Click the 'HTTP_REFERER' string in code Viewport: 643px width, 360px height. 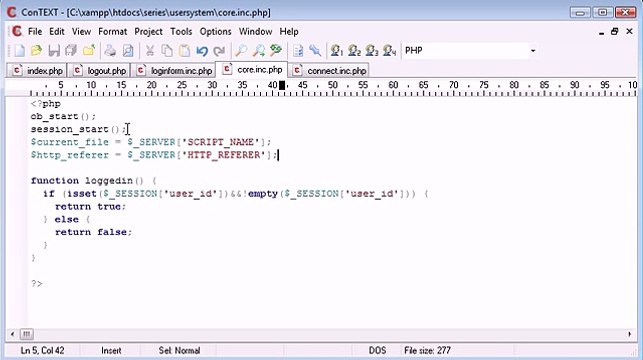223,155
